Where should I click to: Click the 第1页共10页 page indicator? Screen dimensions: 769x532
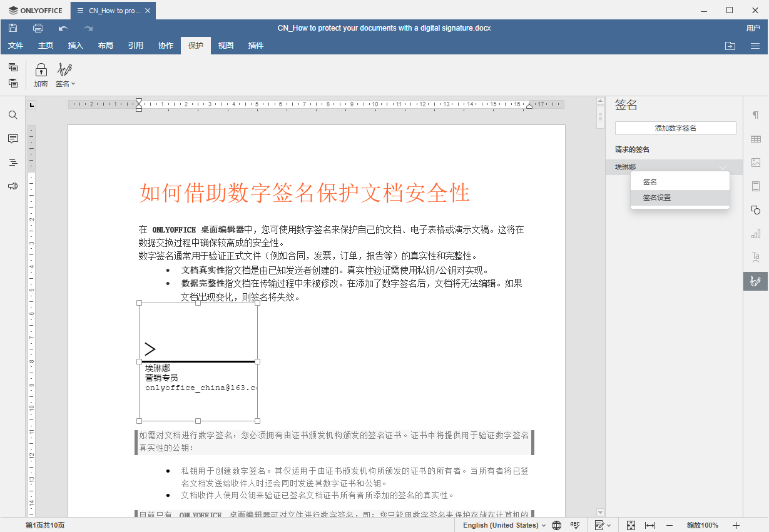(45, 525)
